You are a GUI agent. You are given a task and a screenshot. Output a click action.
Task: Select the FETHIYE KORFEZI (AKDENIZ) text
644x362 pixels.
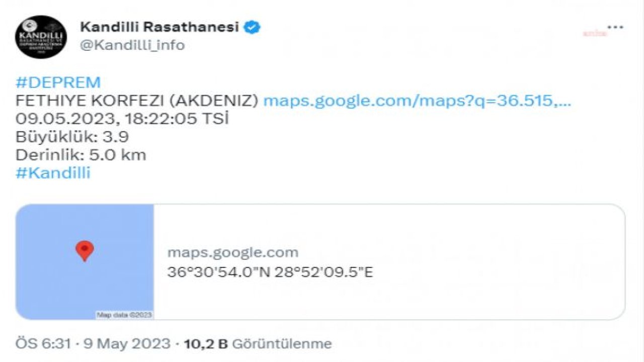[137, 101]
